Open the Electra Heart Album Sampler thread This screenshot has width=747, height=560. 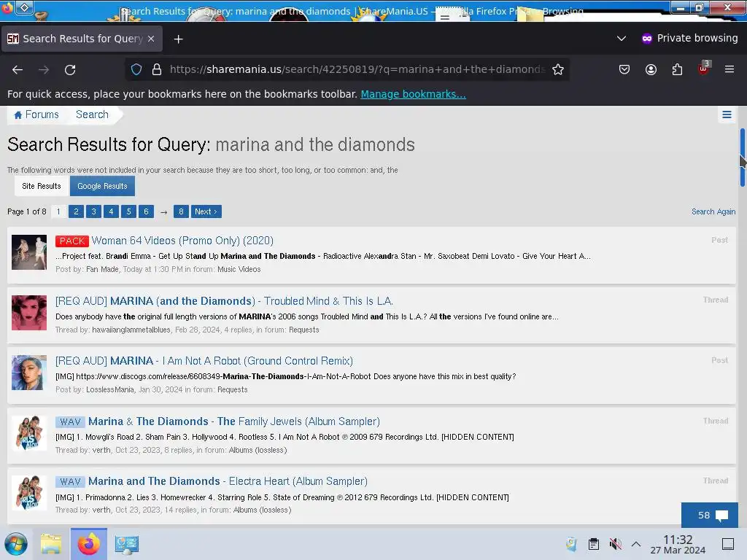(228, 481)
